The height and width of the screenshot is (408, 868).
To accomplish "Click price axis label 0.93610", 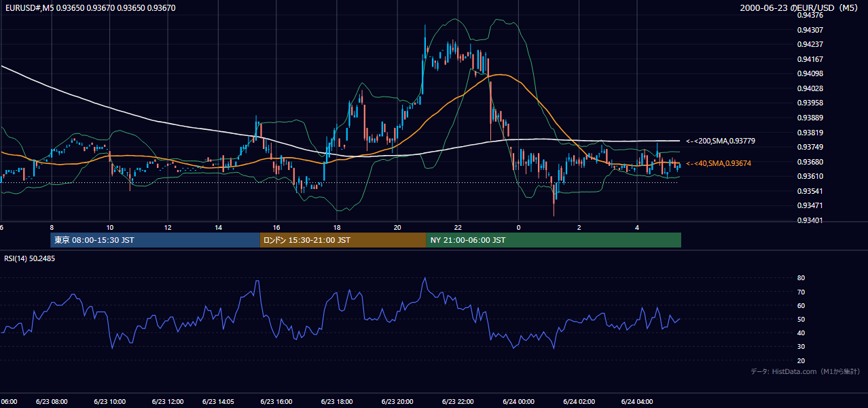I will [810, 176].
